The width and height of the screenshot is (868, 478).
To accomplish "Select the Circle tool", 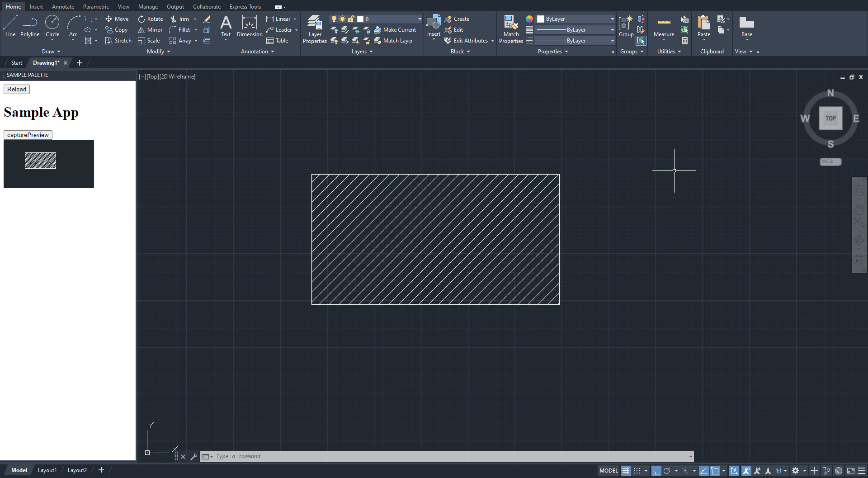I will [52, 26].
